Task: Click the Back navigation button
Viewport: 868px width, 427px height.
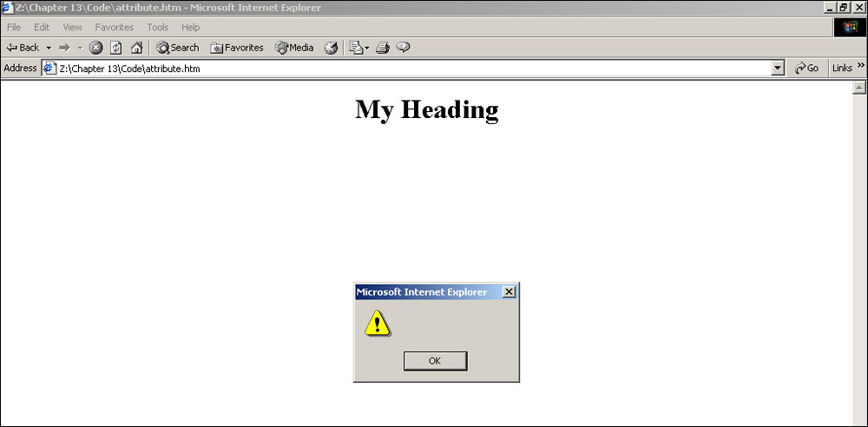Action: (23, 48)
